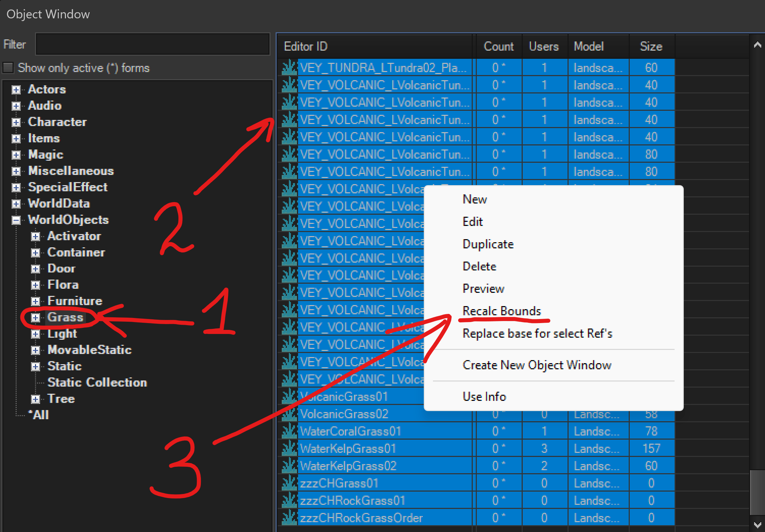Click grass icon beside VEY_TUNDRA_LTundra02 row
765x532 pixels.
click(x=289, y=68)
